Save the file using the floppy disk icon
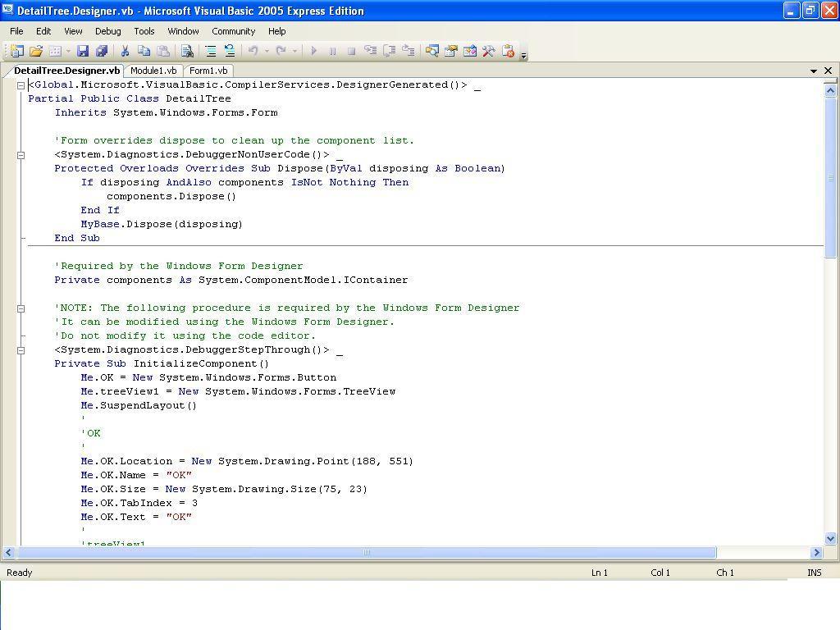Image resolution: width=840 pixels, height=630 pixels. point(83,51)
